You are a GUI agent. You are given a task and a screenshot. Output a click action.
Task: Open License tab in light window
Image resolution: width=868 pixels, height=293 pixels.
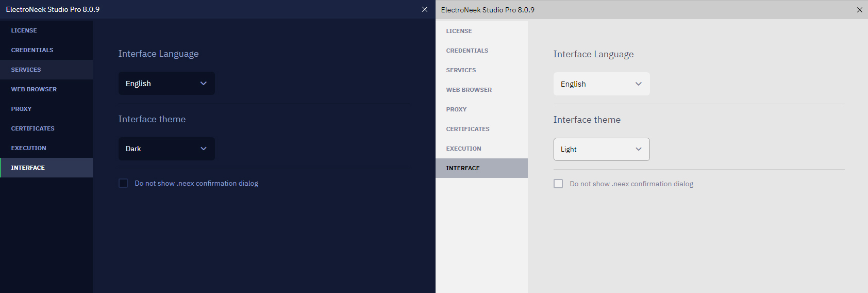[x=481, y=31]
